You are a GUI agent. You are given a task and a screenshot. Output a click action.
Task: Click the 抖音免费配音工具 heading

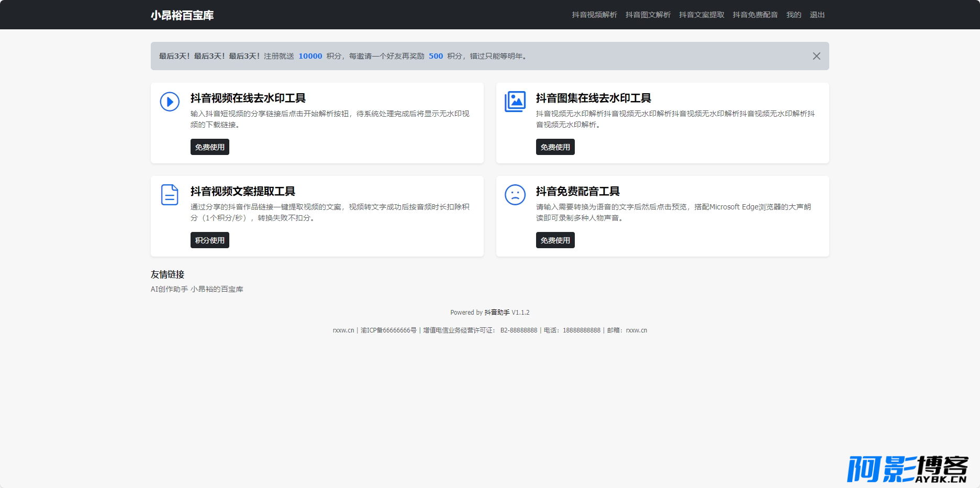click(578, 191)
